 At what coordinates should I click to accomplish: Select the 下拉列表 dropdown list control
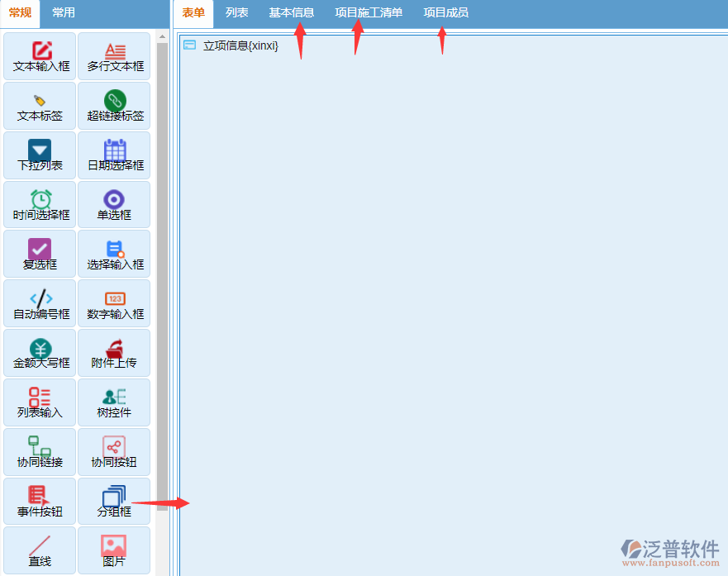(40, 155)
